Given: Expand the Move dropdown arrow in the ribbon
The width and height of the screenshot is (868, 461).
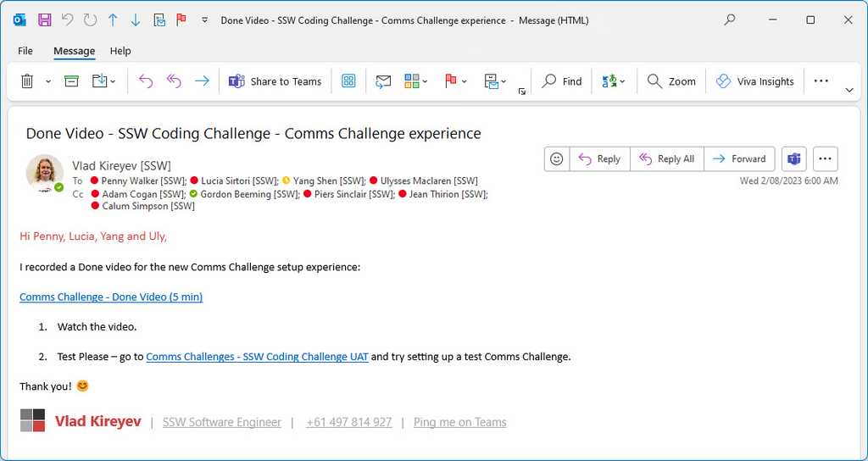Looking at the screenshot, I should pos(114,81).
